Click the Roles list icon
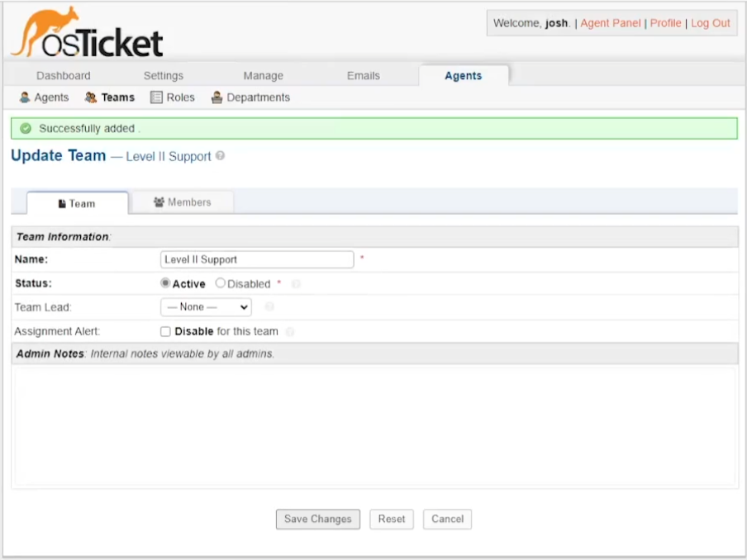Screen dimensions: 747x560 coord(154,97)
